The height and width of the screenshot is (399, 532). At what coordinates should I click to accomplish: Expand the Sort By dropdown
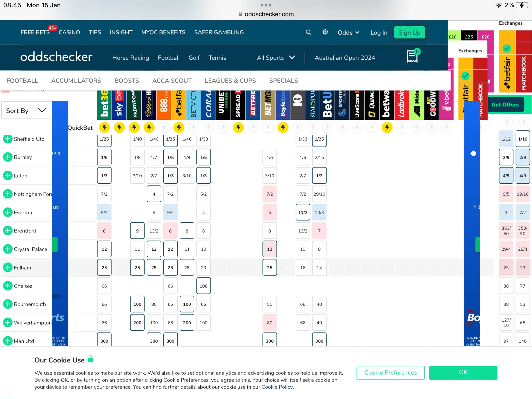click(26, 111)
